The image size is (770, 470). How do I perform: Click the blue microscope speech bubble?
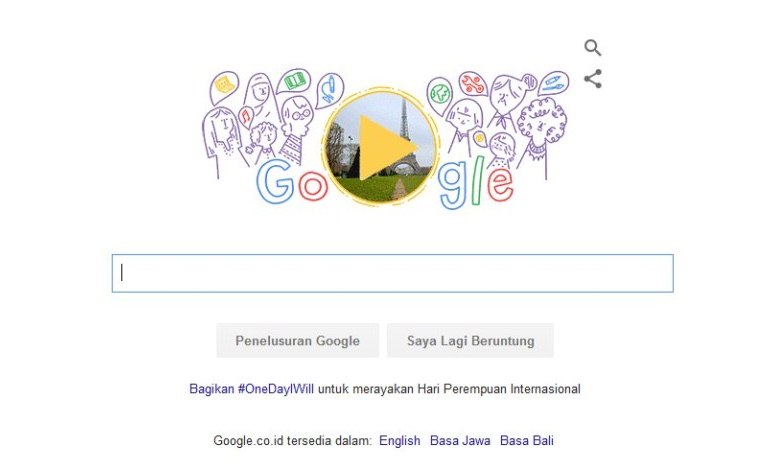point(329,90)
